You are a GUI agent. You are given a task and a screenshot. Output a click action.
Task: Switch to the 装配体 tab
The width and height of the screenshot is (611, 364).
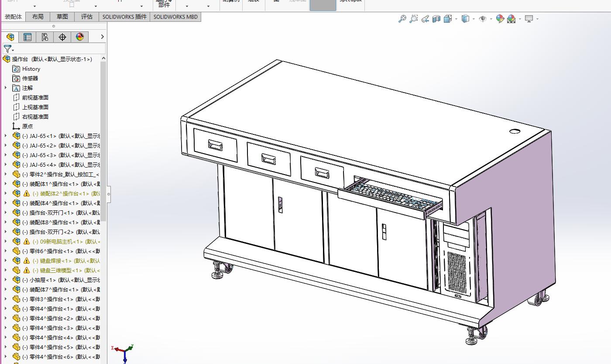coord(13,17)
